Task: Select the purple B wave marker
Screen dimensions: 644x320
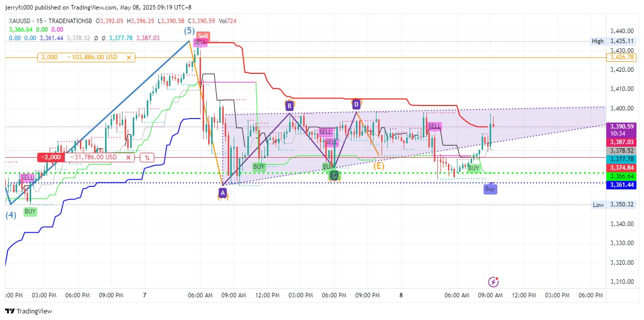Action: 290,105
